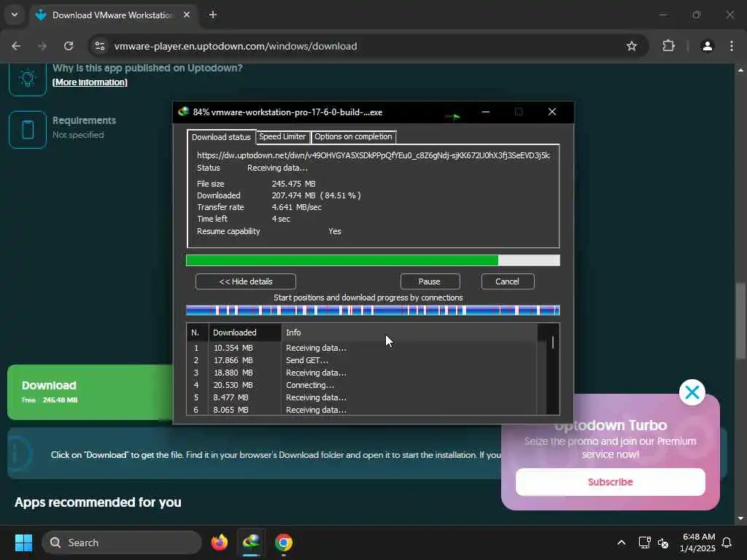Click the green download progress bar
This screenshot has height=560, width=747.
click(x=373, y=260)
